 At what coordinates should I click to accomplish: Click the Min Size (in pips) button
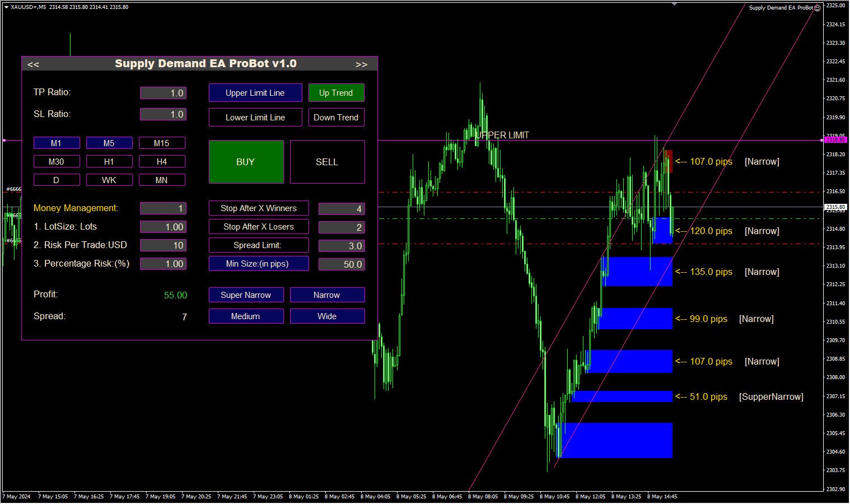259,264
